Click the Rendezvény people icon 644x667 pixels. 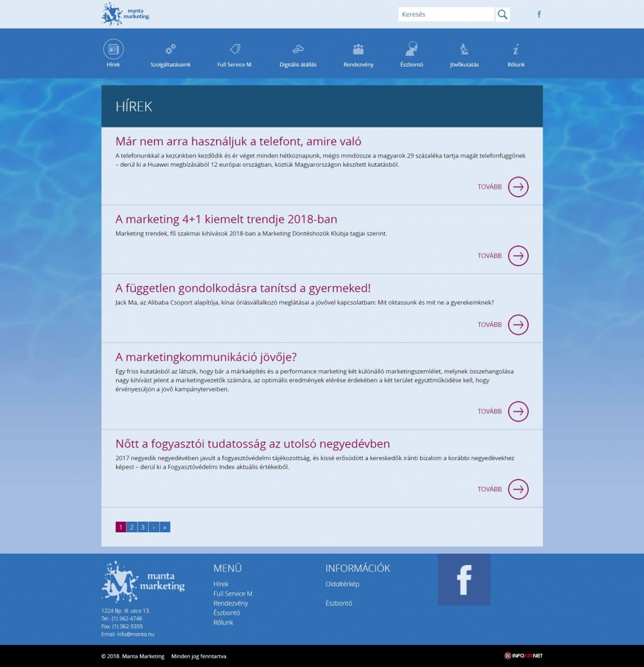(x=359, y=49)
